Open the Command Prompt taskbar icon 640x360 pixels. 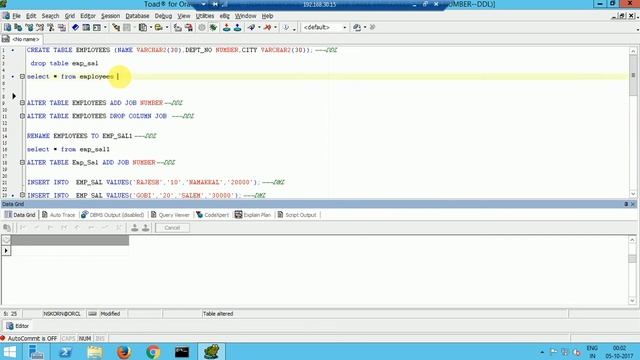coord(182,351)
